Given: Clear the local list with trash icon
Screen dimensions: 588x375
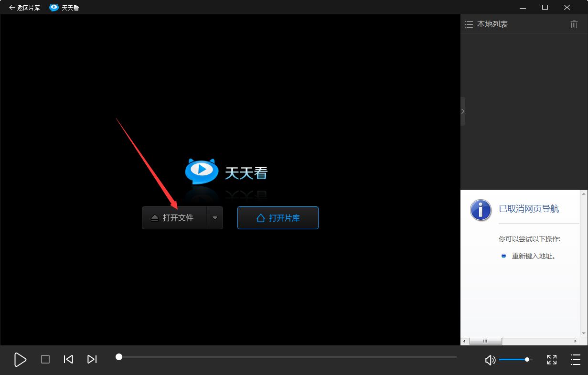Looking at the screenshot, I should pos(574,24).
